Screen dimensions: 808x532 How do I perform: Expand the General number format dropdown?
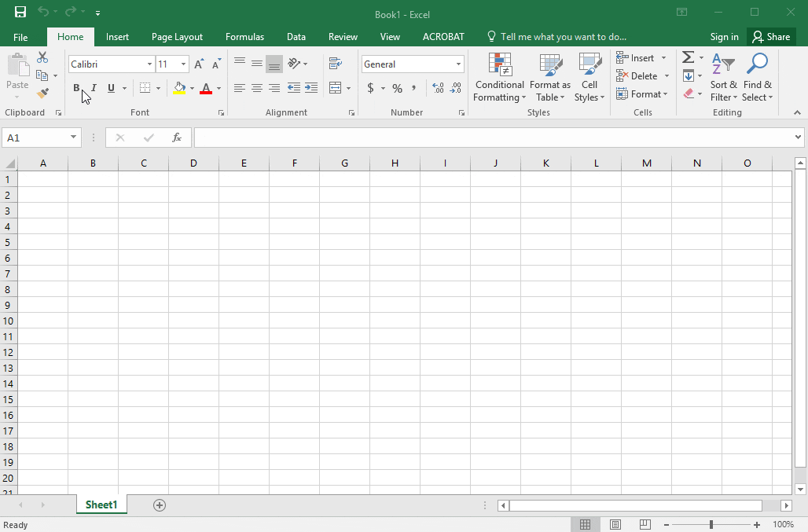pos(458,64)
